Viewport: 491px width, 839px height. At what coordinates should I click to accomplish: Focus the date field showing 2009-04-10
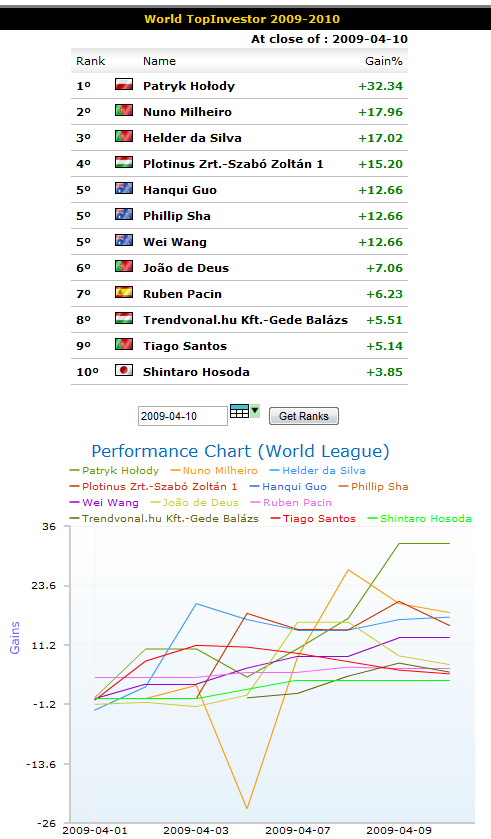pos(183,416)
